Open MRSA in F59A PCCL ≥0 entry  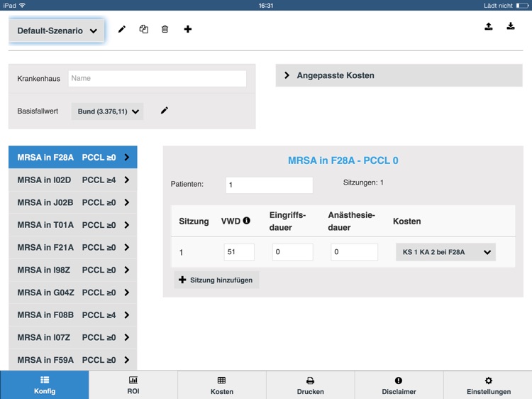click(73, 360)
